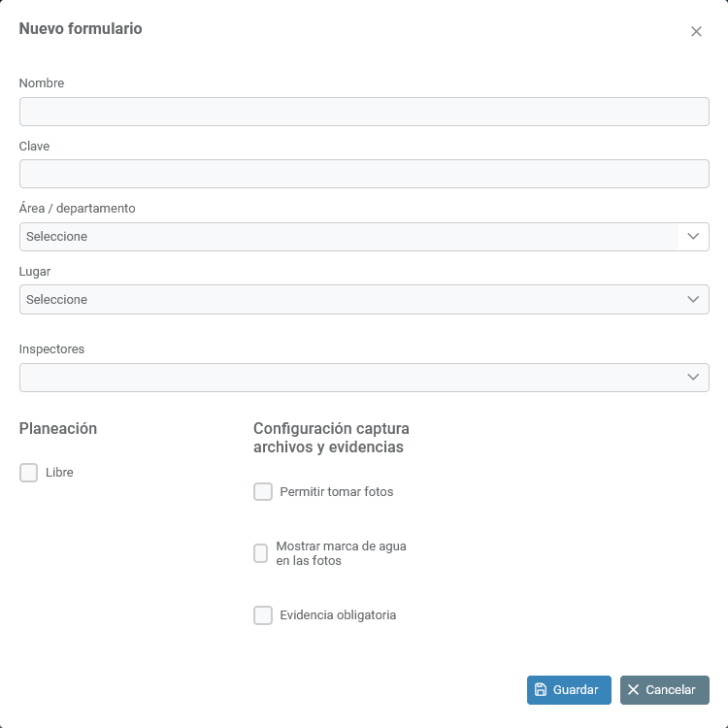Open the Área / departamento Seleccione dropdown
The image size is (728, 728).
(364, 237)
